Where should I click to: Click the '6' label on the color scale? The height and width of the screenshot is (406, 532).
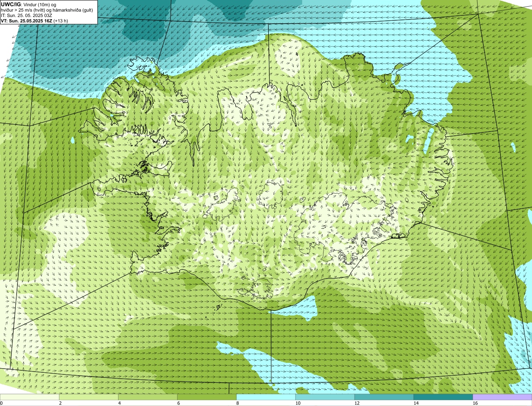(x=178, y=403)
